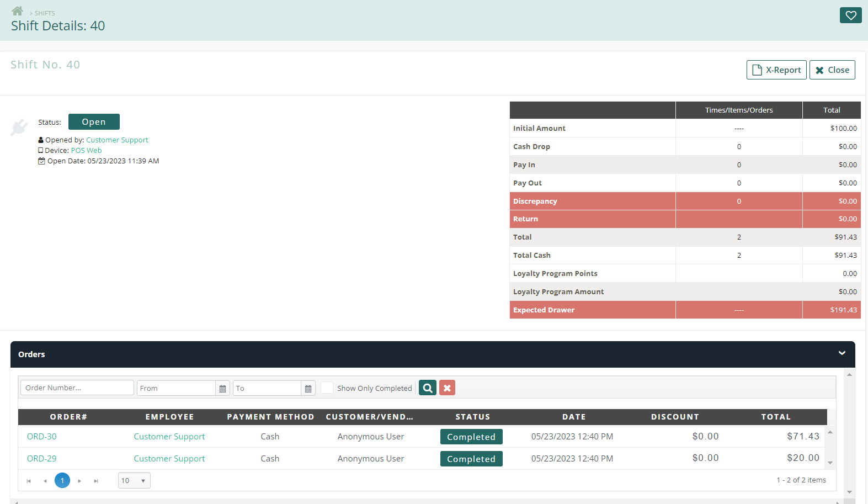
Task: Go to last page of orders
Action: tap(96, 481)
